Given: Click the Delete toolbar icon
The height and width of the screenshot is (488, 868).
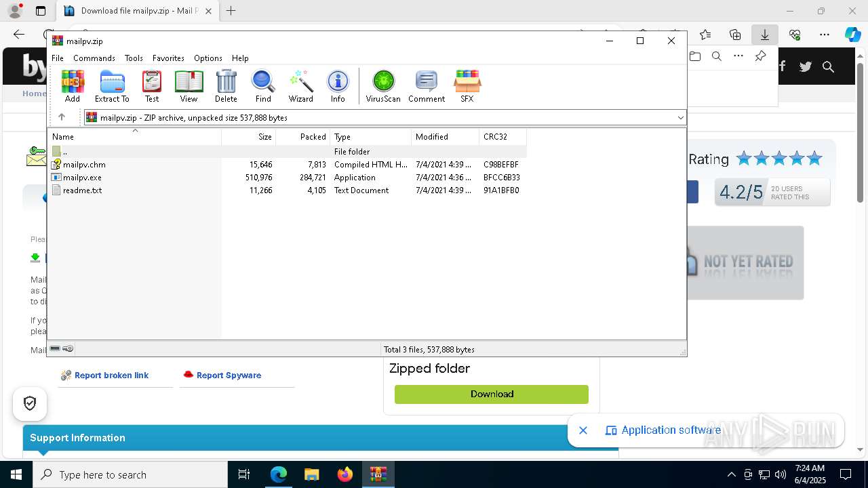Looking at the screenshot, I should 226,86.
